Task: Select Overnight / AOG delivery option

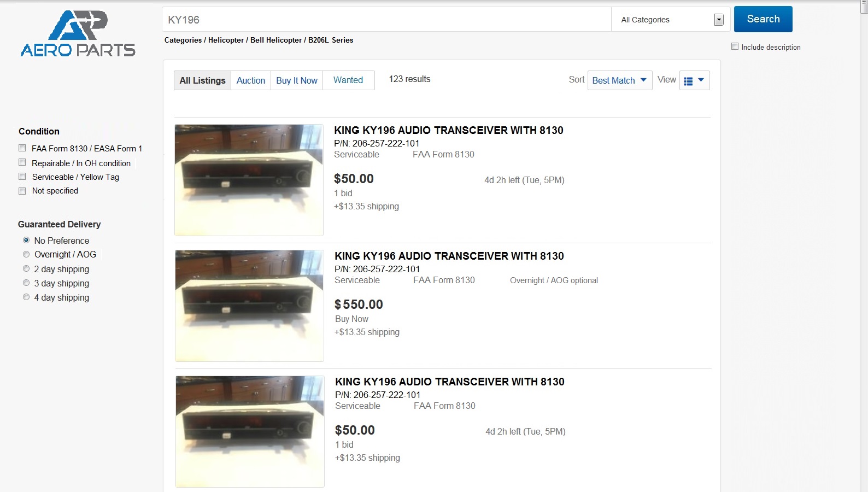Action: click(x=26, y=254)
